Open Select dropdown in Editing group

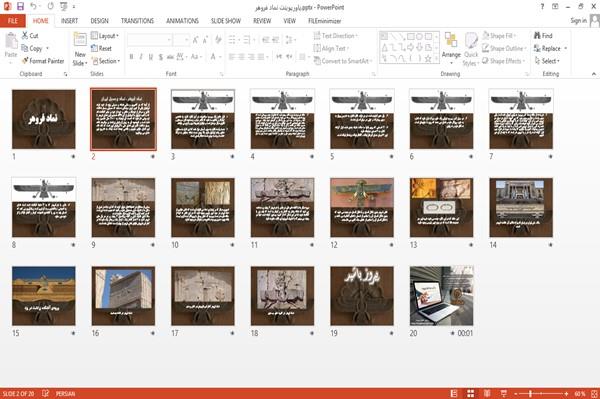pyautogui.click(x=547, y=61)
